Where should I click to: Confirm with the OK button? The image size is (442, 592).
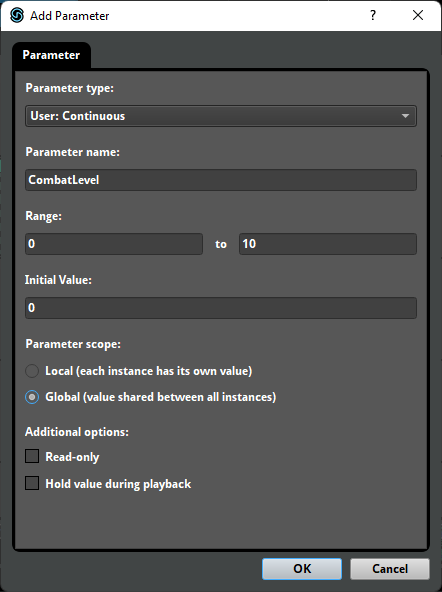[x=302, y=569]
